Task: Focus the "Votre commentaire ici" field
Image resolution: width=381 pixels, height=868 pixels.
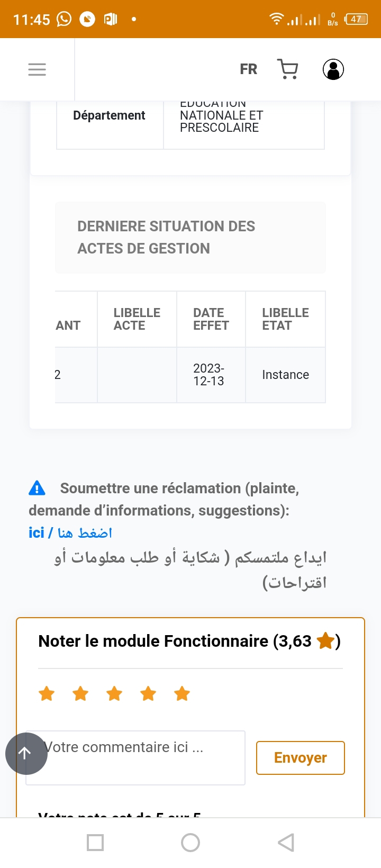Action: 143,757
